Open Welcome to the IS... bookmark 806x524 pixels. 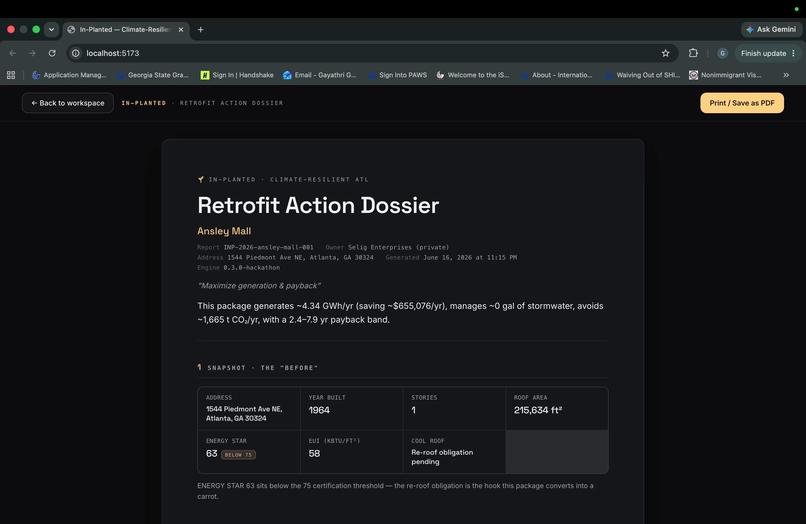click(472, 75)
